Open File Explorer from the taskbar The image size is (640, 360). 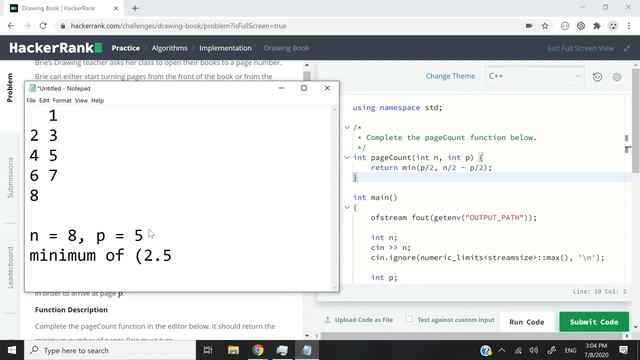(233, 350)
